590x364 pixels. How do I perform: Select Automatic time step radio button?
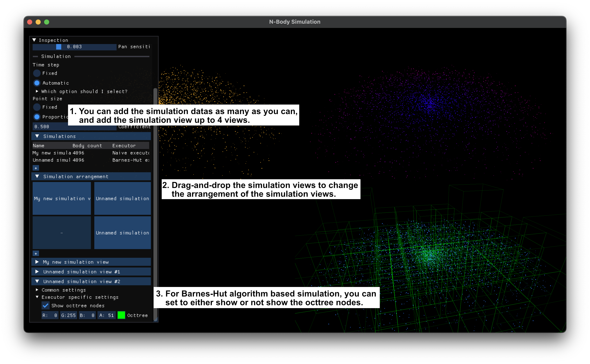pos(37,83)
